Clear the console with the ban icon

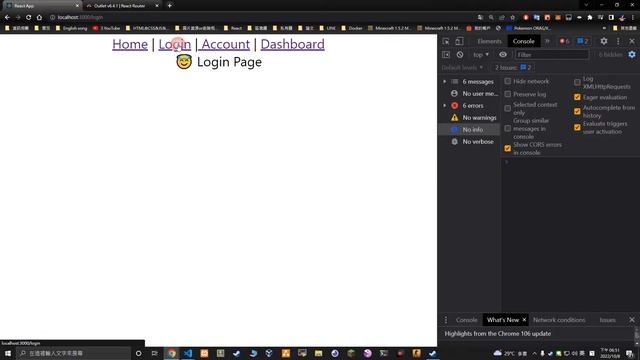[x=460, y=54]
